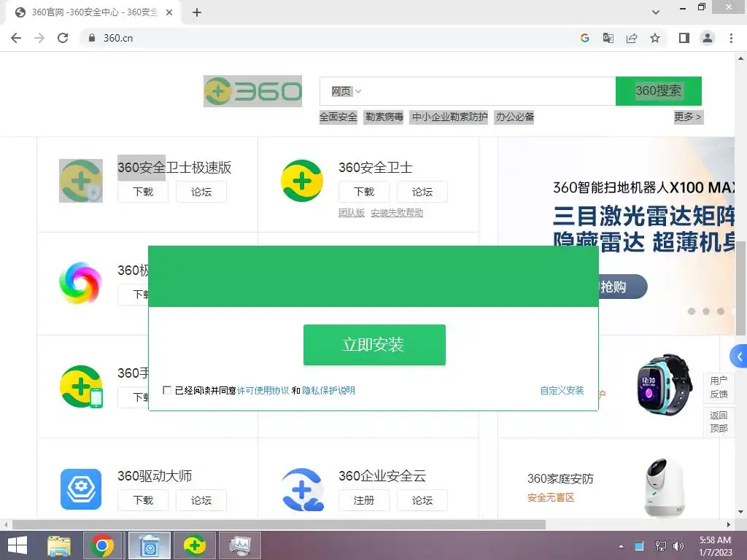Reload the 360.cn page
Image resolution: width=747 pixels, height=560 pixels.
[x=63, y=38]
